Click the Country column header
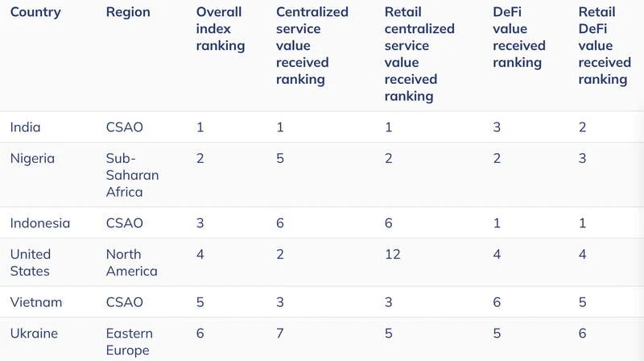This screenshot has height=361, width=644. pyautogui.click(x=35, y=12)
